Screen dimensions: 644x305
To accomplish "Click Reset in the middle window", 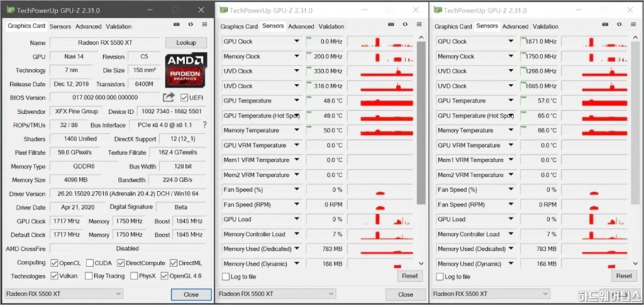I will pos(410,276).
